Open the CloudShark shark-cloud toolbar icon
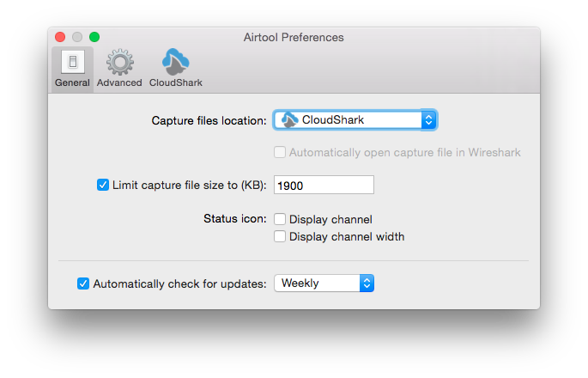 [x=175, y=62]
